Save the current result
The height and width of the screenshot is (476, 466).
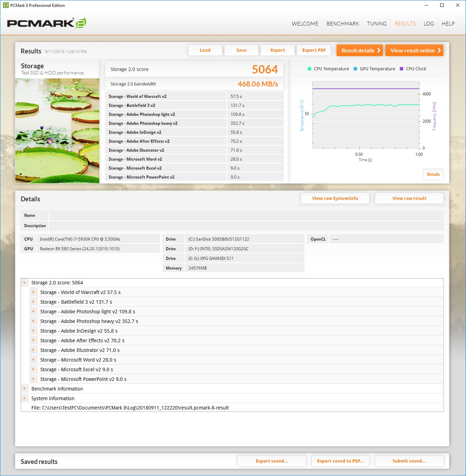[x=241, y=50]
